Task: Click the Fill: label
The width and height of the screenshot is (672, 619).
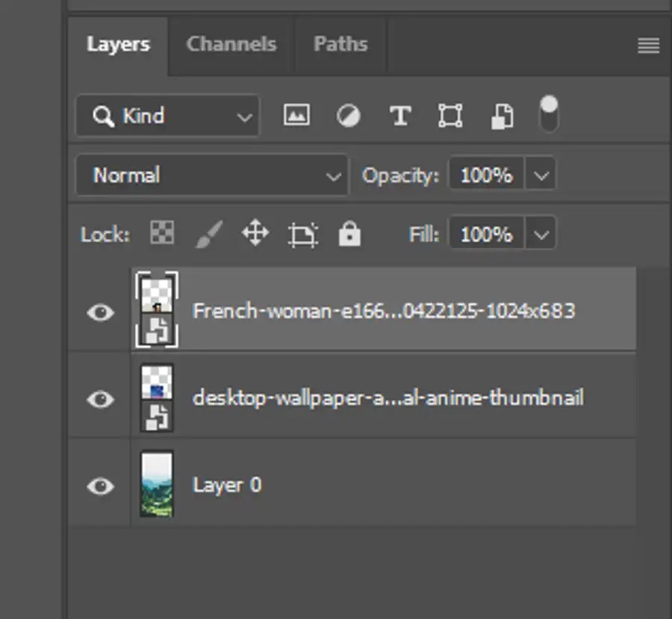Action: click(424, 234)
